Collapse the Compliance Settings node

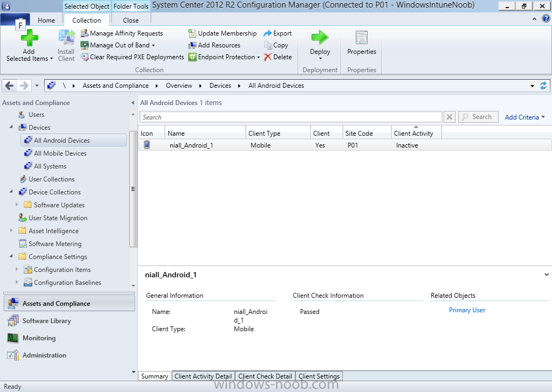pos(11,256)
